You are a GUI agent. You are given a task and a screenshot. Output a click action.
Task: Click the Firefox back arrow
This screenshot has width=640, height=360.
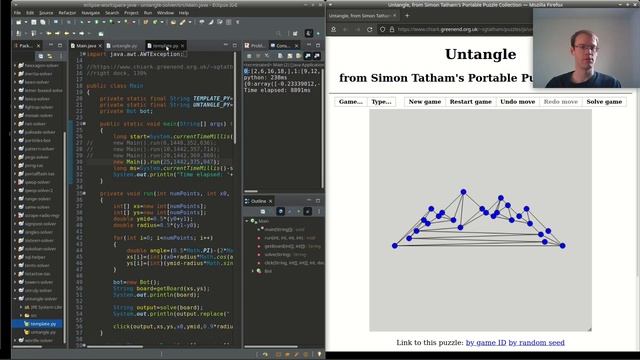(x=345, y=29)
